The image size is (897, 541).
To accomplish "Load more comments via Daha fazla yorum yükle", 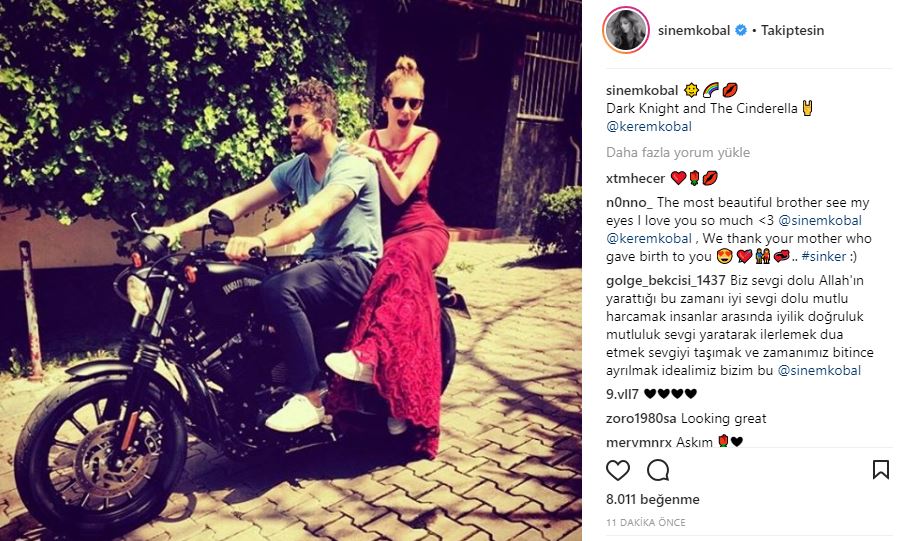I will point(678,152).
